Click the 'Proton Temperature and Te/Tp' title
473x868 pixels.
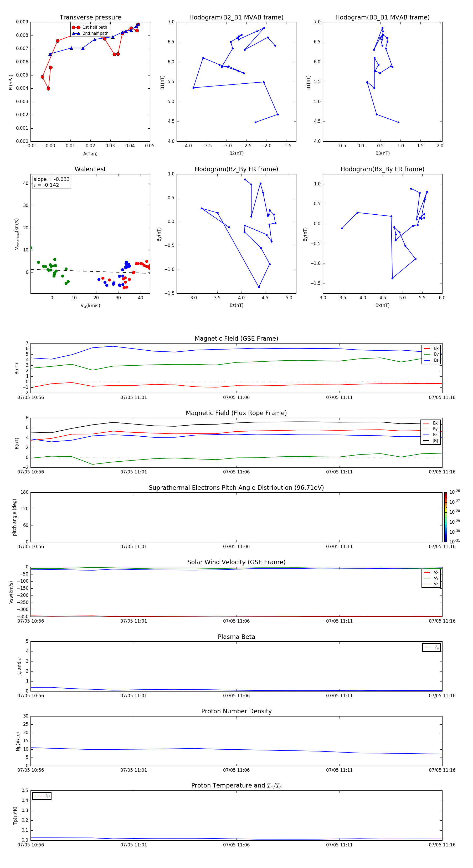(x=236, y=786)
